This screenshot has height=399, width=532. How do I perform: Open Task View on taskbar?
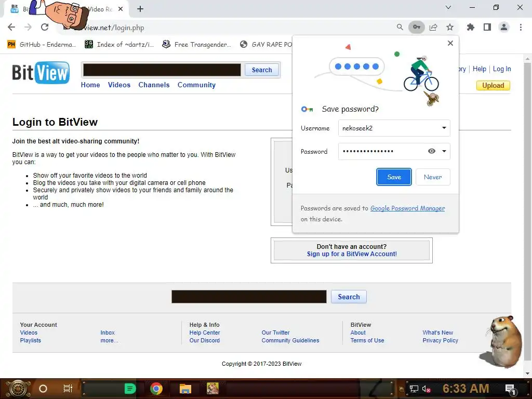point(68,389)
